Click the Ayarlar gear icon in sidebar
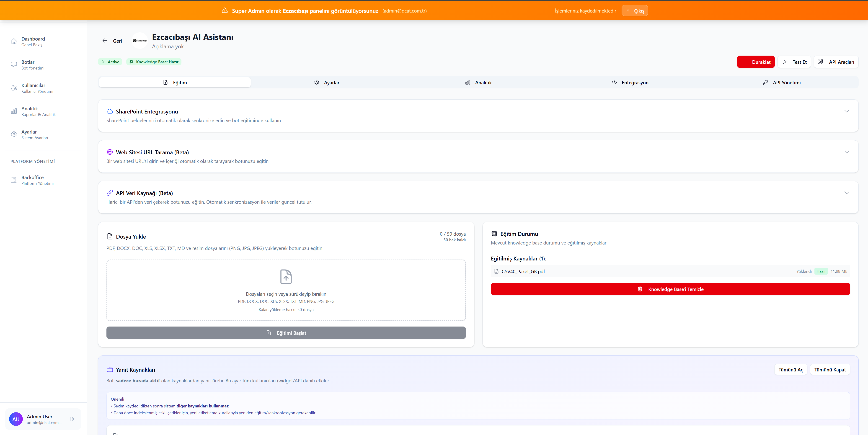The width and height of the screenshot is (868, 435). 14,134
